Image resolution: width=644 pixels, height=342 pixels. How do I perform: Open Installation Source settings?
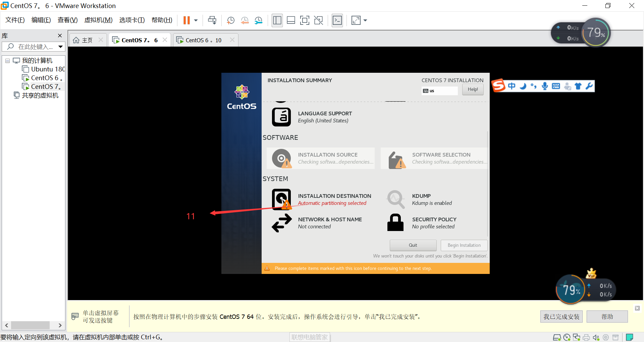coord(321,158)
